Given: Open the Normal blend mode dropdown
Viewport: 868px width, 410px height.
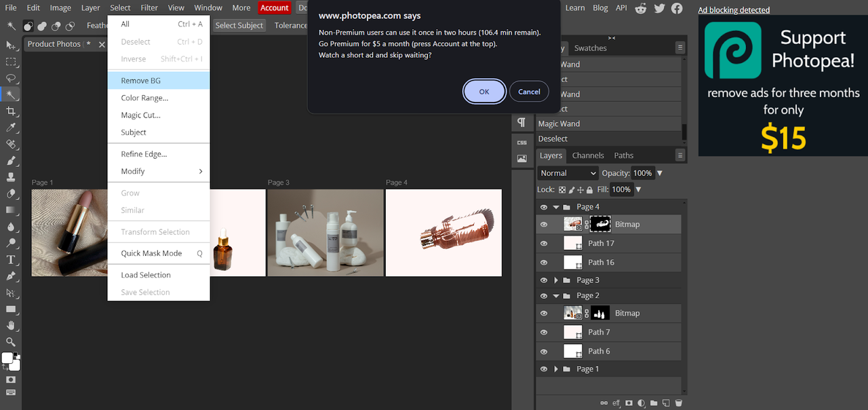Looking at the screenshot, I should coord(568,173).
